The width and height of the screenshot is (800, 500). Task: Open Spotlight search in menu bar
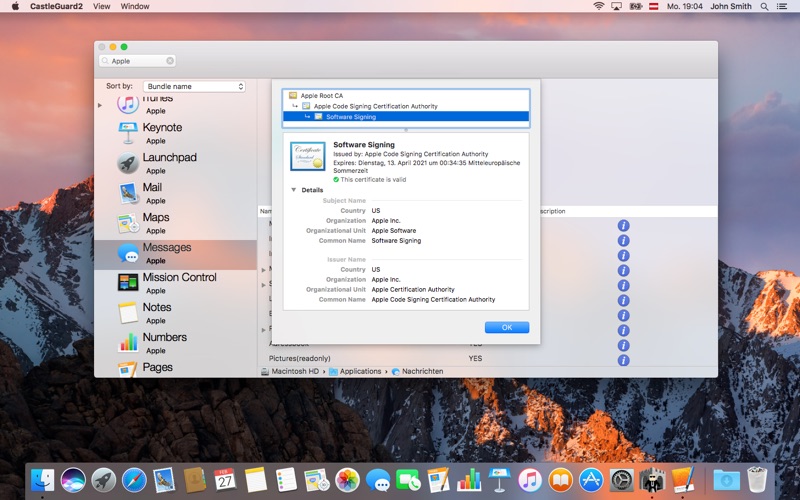pos(764,6)
